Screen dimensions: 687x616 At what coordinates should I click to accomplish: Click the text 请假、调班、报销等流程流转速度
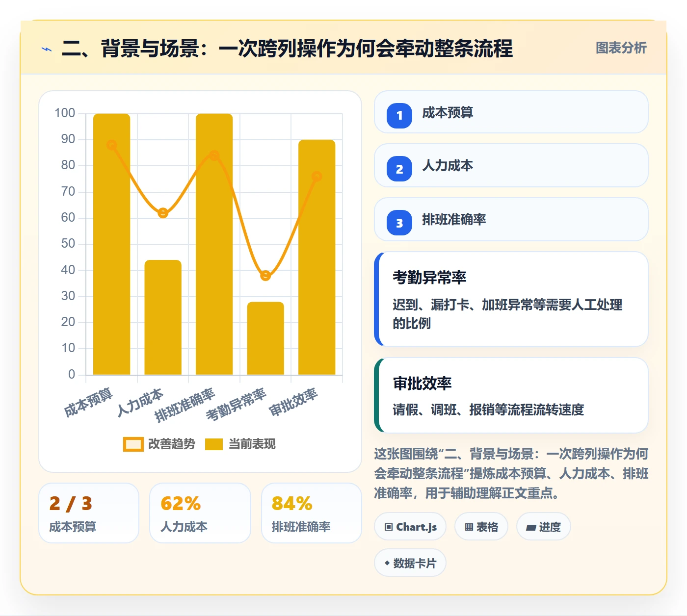click(x=488, y=410)
